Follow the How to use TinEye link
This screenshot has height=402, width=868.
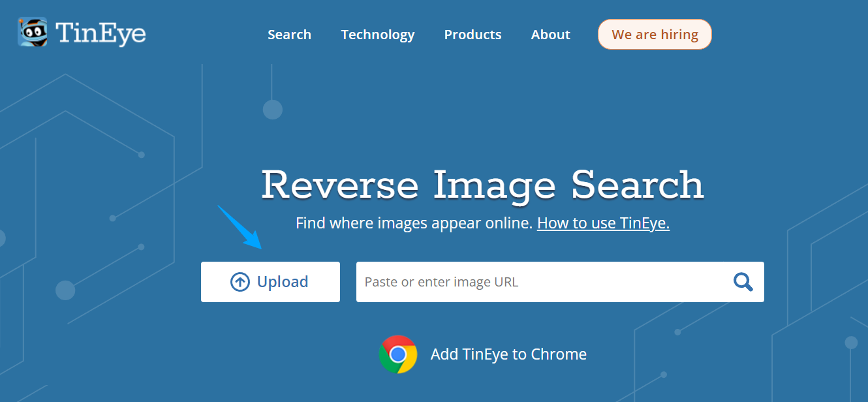pos(603,223)
